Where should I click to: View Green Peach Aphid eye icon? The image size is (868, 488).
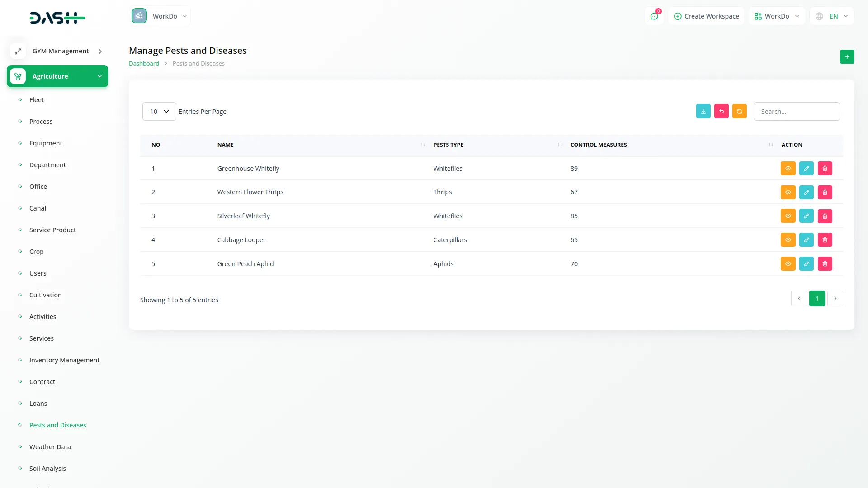[x=788, y=264]
